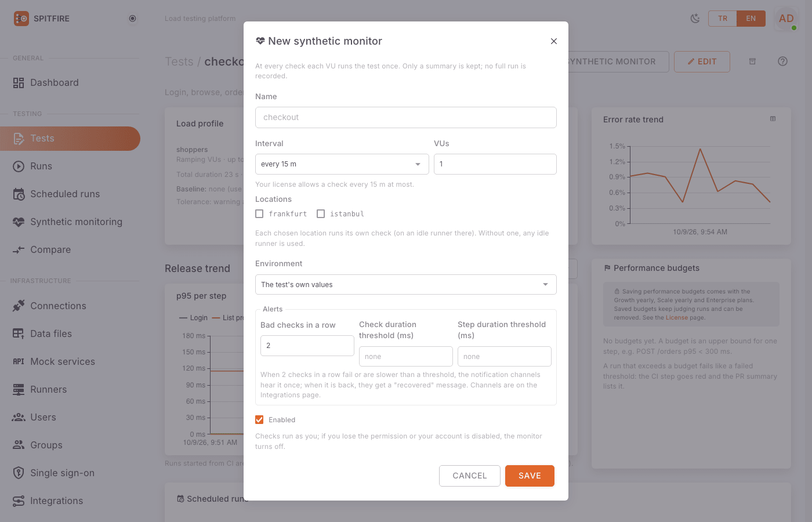Click the Connections plug icon
This screenshot has width=812, height=522.
pos(19,306)
